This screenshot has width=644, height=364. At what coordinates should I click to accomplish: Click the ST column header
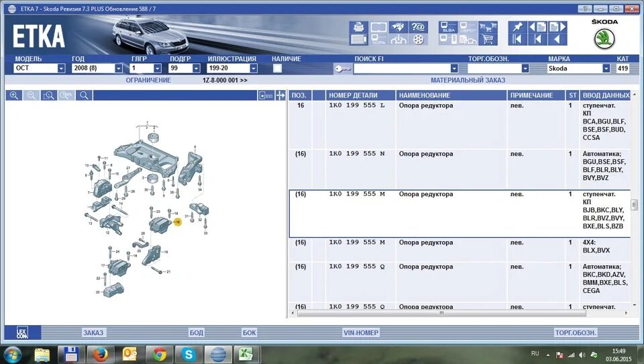pyautogui.click(x=572, y=95)
